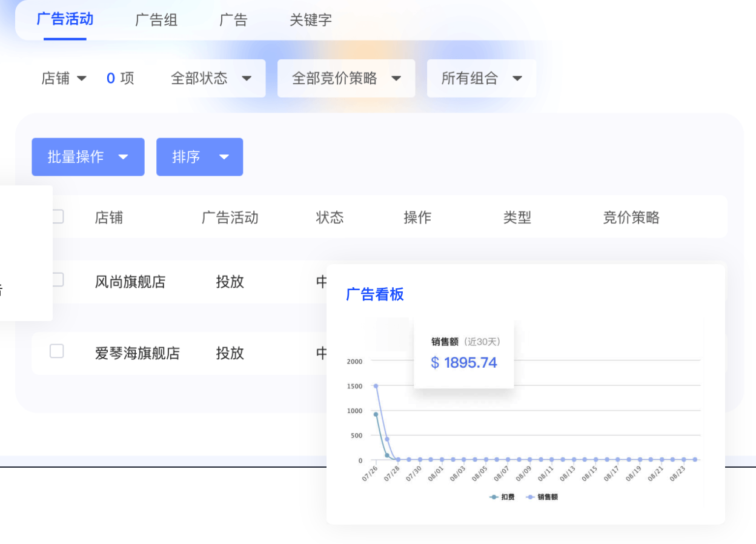Toggle the 销售额 series in the chart legend

coord(541,496)
